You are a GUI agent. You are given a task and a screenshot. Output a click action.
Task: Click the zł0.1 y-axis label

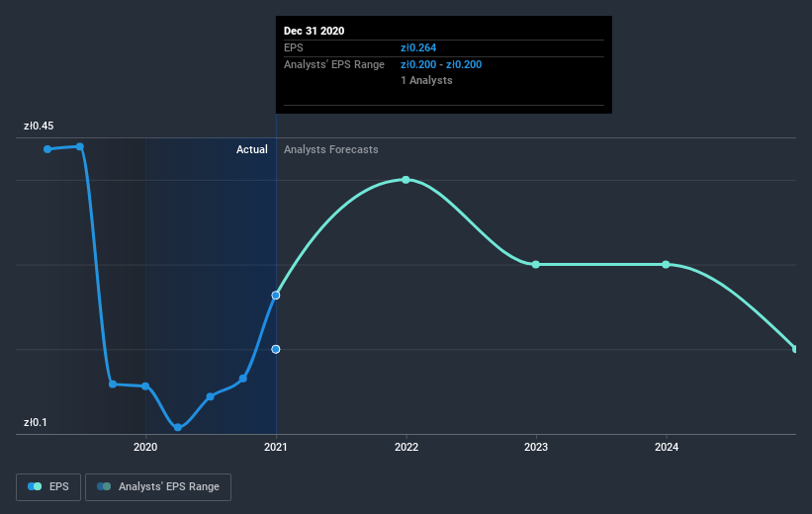36,422
